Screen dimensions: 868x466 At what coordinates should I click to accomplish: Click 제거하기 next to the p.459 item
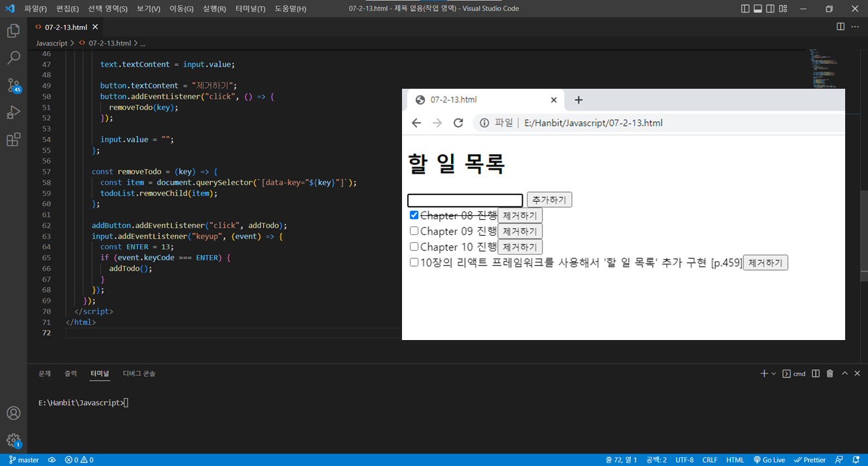766,262
